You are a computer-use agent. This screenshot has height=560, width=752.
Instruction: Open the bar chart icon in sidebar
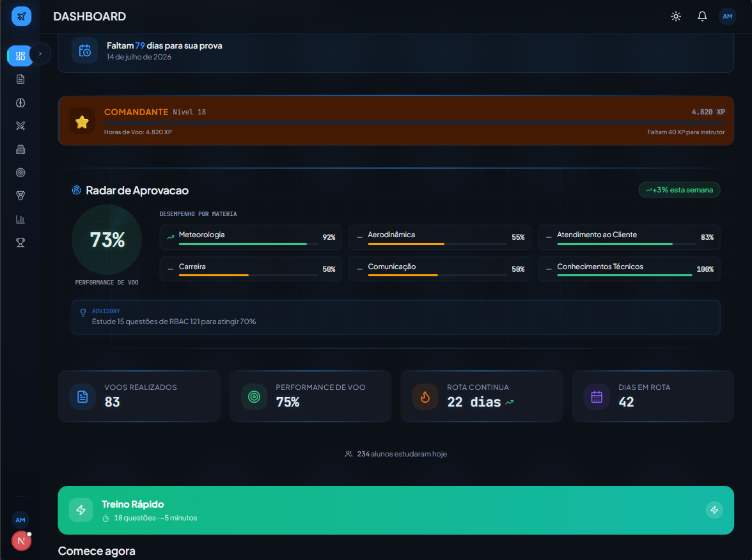tap(20, 219)
